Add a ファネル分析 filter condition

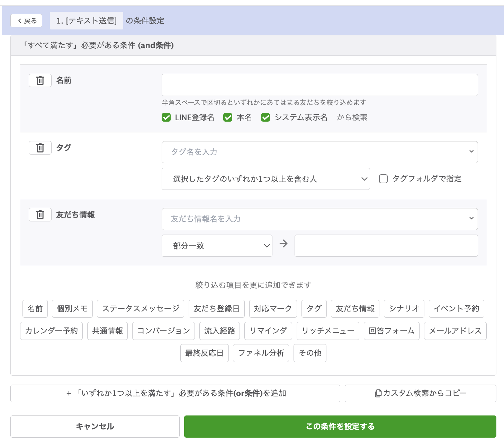point(261,353)
